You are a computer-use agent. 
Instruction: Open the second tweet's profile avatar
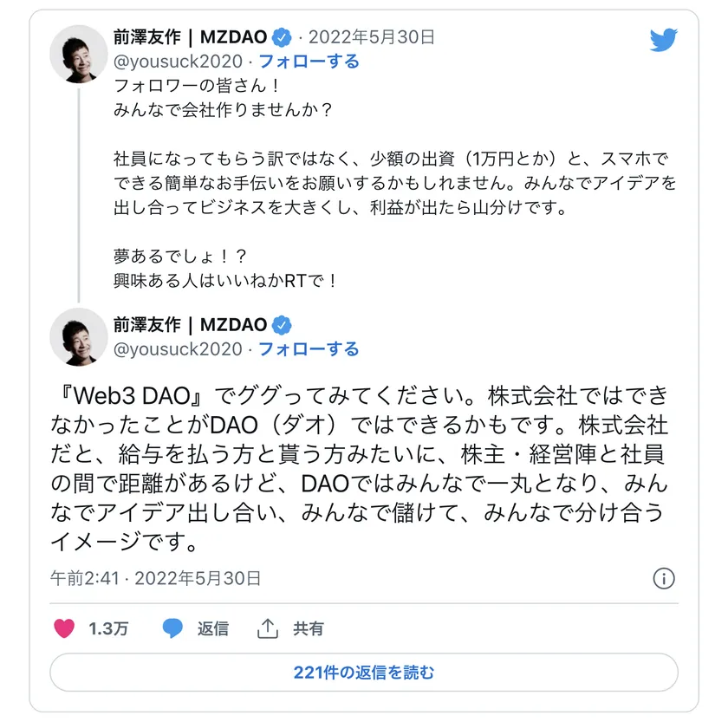[79, 337]
